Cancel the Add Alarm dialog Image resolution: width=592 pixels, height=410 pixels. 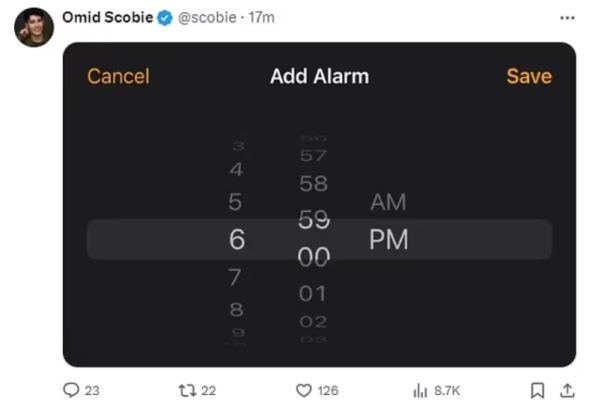point(119,76)
